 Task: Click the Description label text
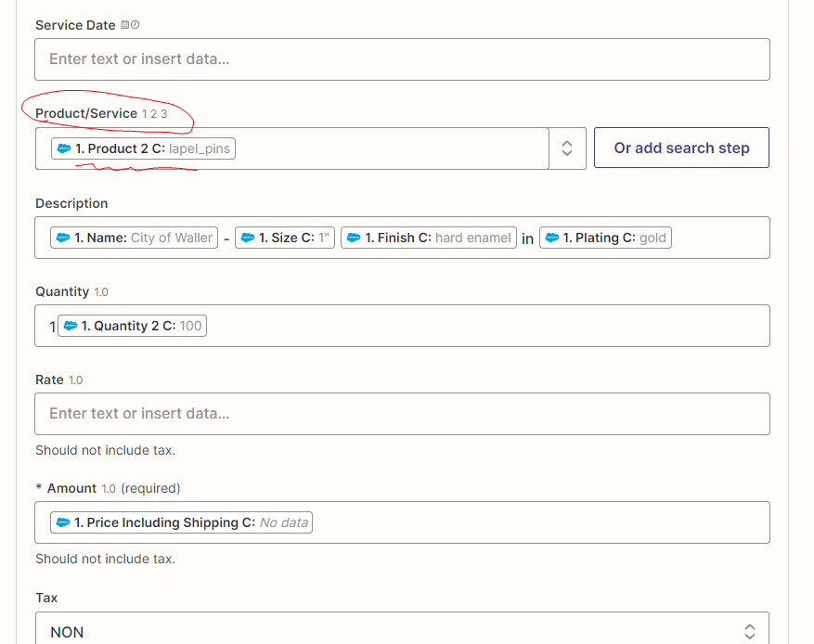coord(71,203)
